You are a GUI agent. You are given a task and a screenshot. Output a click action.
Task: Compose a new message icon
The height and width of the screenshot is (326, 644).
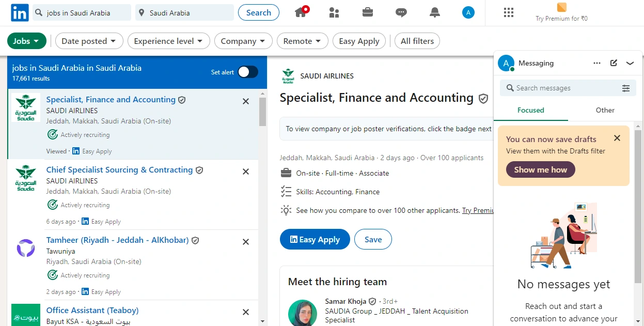[614, 63]
